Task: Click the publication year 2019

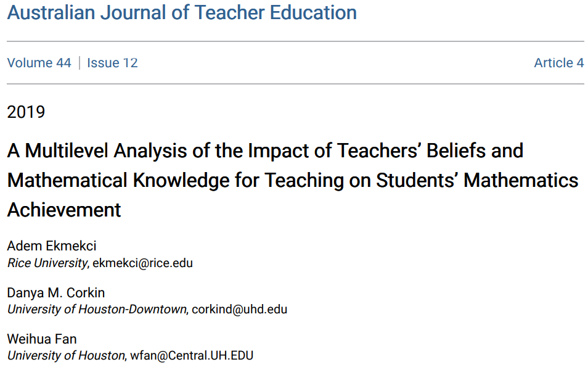Action: coord(26,112)
